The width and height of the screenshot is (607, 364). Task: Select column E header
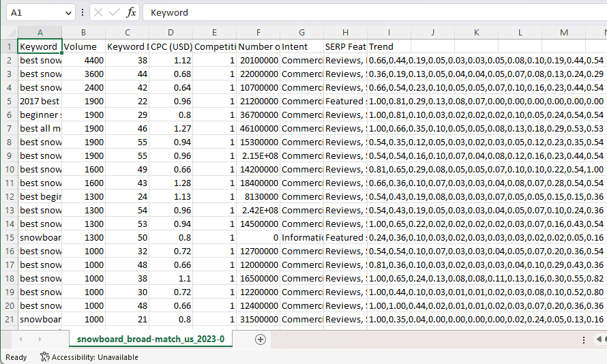point(214,33)
